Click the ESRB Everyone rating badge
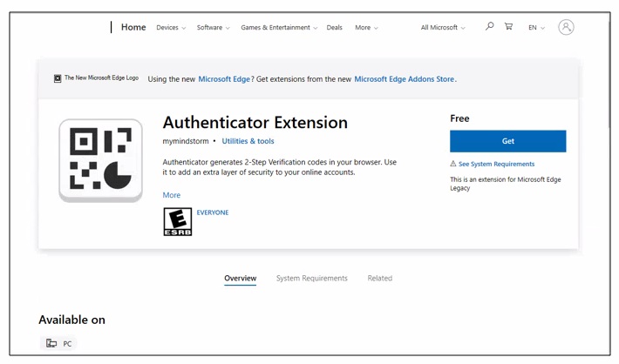The width and height of the screenshot is (619, 364). (177, 221)
